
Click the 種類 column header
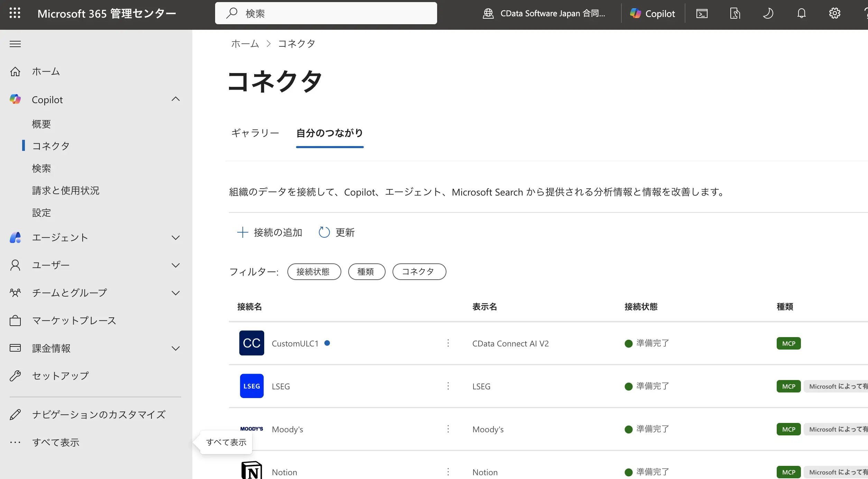(785, 307)
